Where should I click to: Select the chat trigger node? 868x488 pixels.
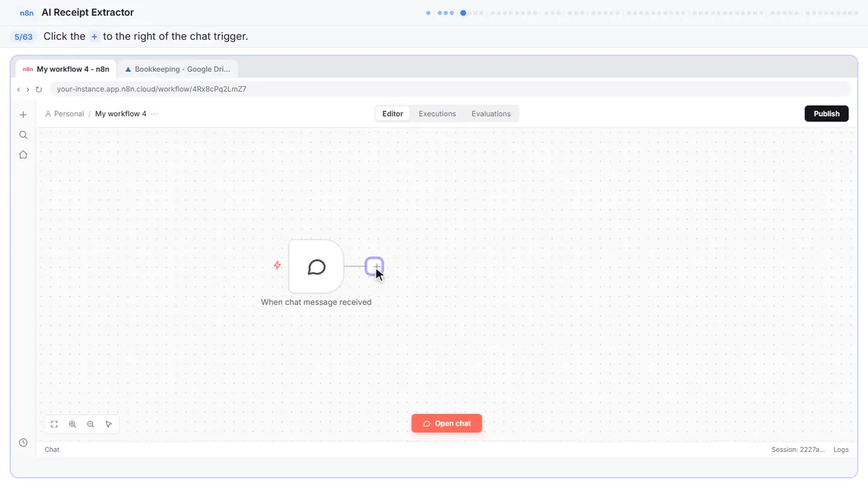[316, 266]
